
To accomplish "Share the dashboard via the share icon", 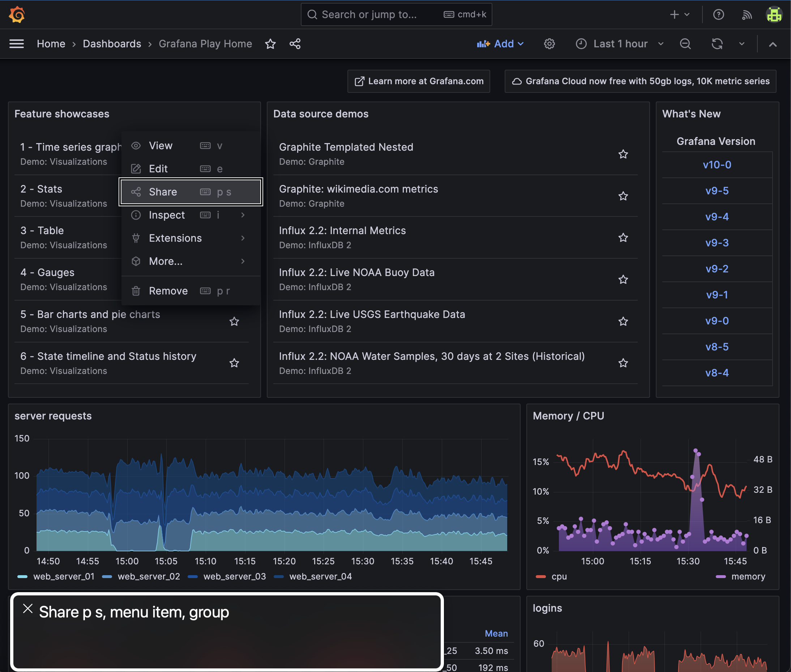I will [295, 44].
